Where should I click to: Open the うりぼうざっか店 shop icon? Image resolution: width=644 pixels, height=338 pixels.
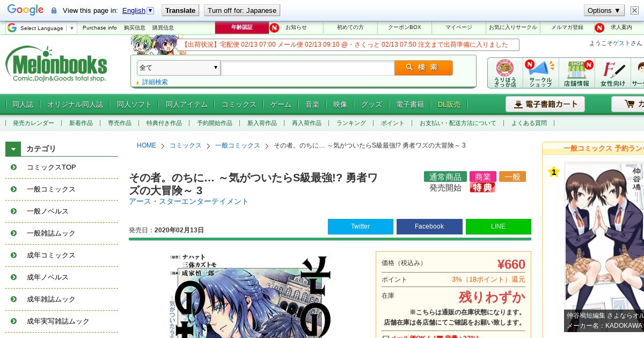pos(505,73)
